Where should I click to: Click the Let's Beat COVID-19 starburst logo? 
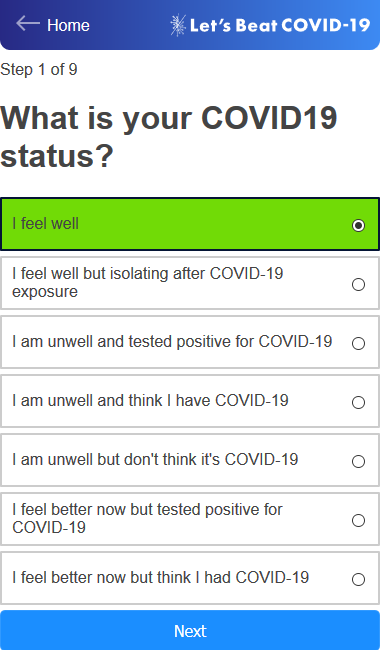178,25
